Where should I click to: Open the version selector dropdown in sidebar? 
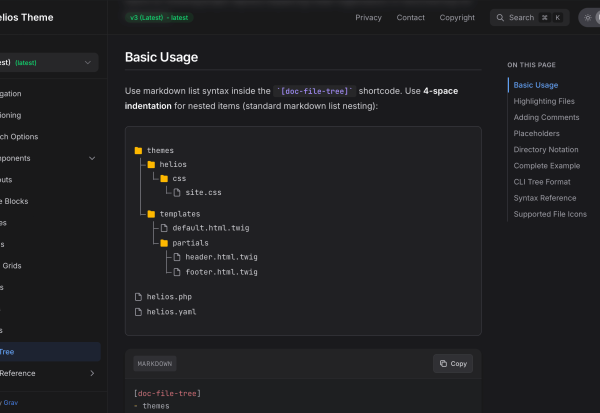point(48,62)
